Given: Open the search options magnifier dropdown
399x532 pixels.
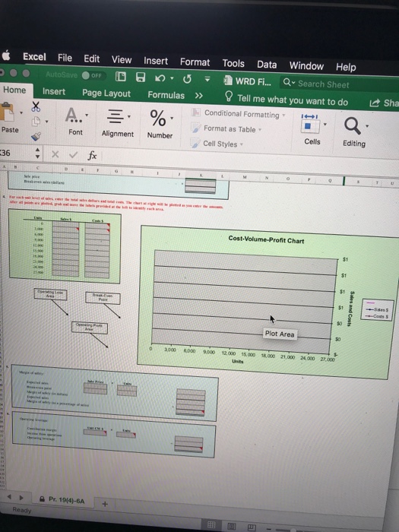Looking at the screenshot, I should [x=289, y=82].
